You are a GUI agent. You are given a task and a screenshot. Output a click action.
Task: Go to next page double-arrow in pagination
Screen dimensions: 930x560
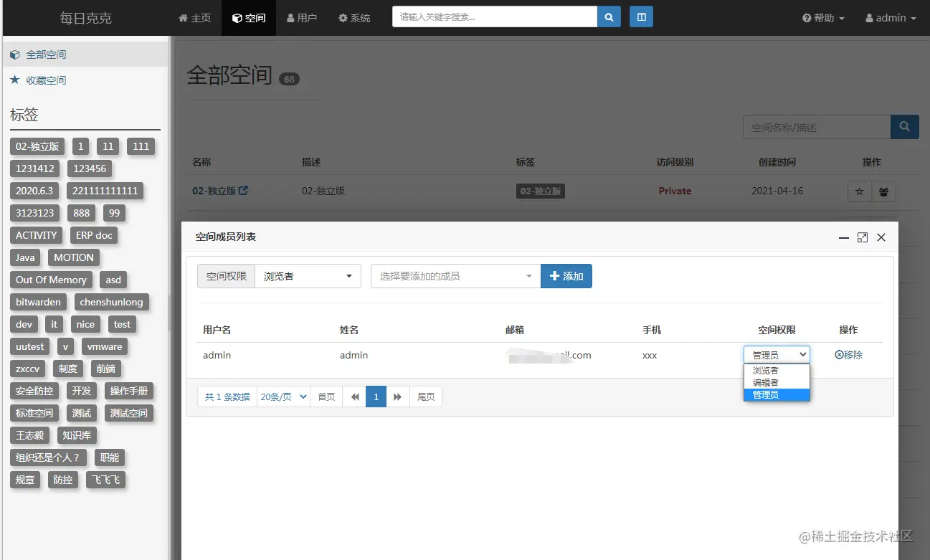(x=398, y=397)
